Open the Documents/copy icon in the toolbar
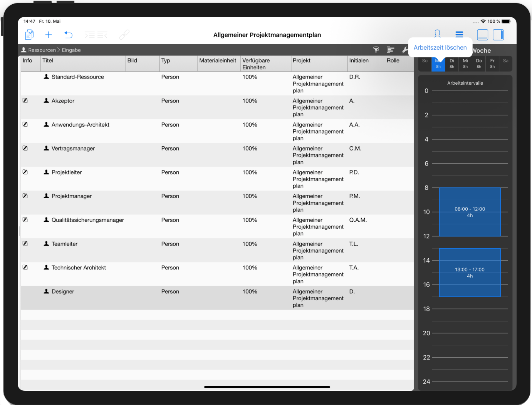532x405 pixels. pyautogui.click(x=29, y=35)
